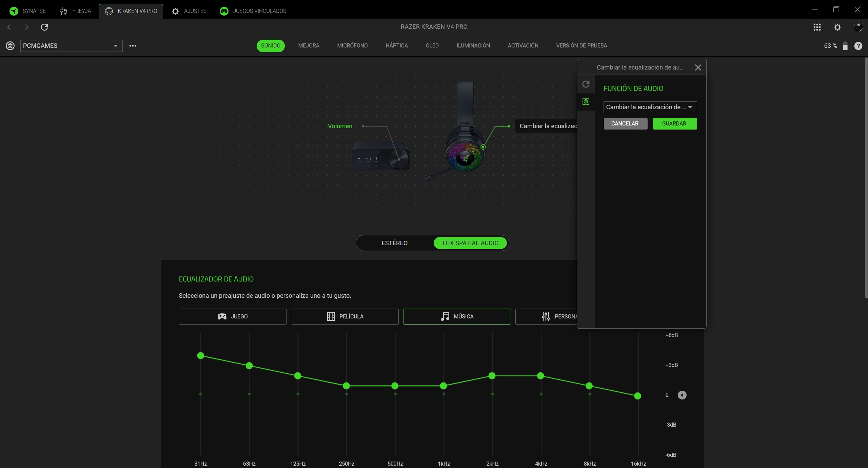
Task: Refresh the page with the reload icon
Action: [44, 27]
